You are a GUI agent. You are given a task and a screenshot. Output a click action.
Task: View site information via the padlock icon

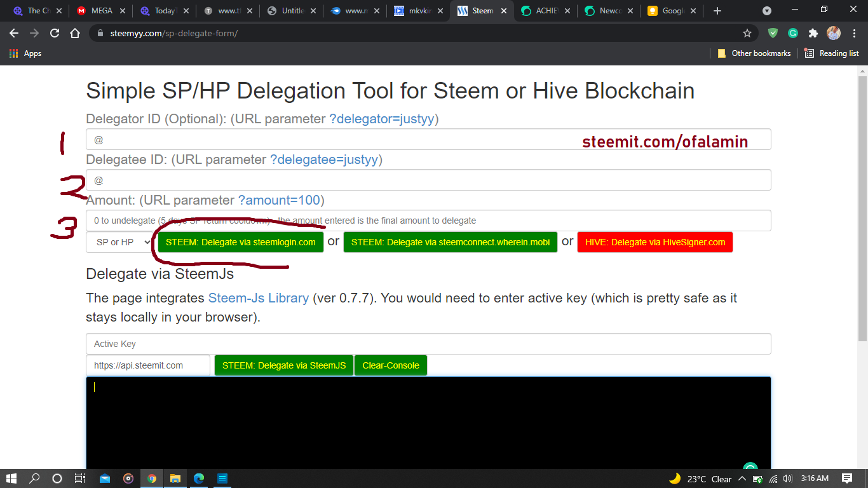click(x=100, y=33)
